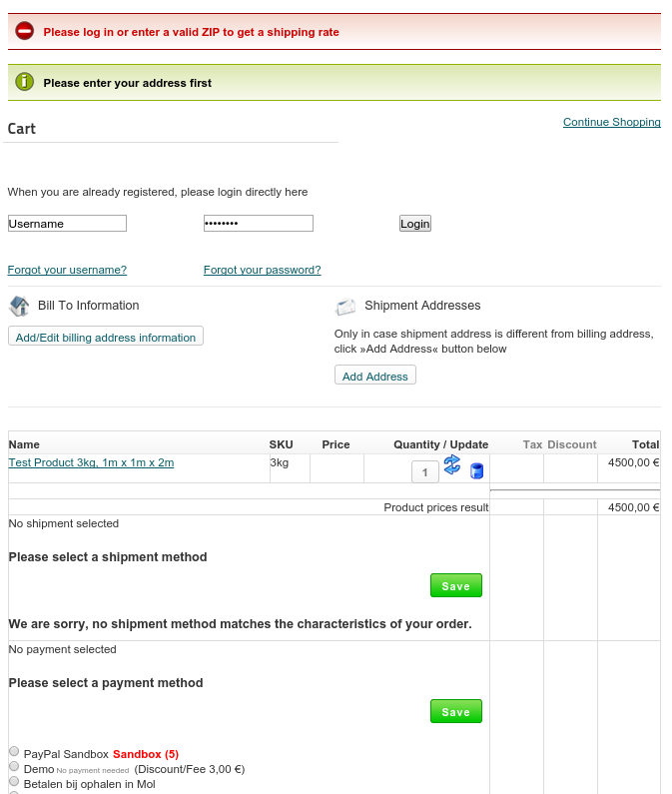Click the red error icon in shipping message

25,32
